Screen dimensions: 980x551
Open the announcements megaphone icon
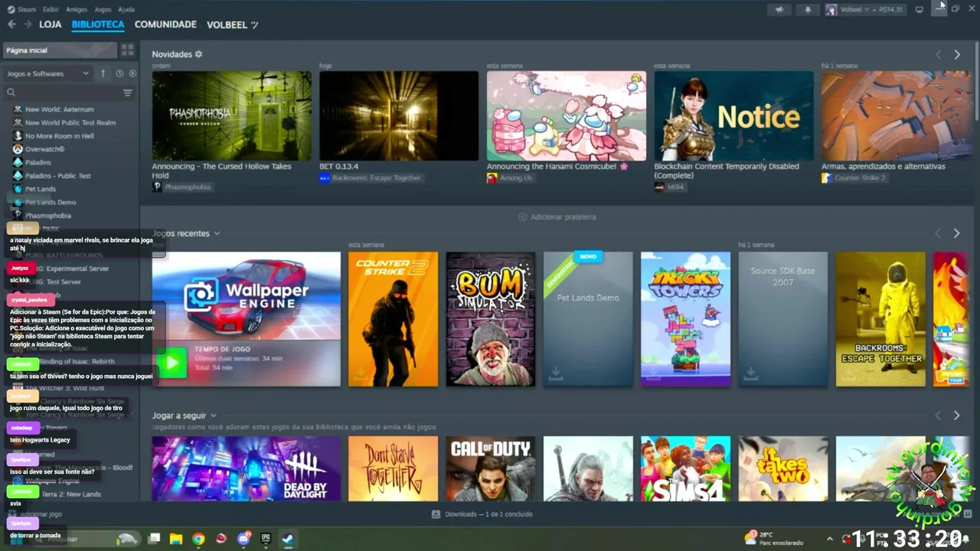pyautogui.click(x=779, y=9)
